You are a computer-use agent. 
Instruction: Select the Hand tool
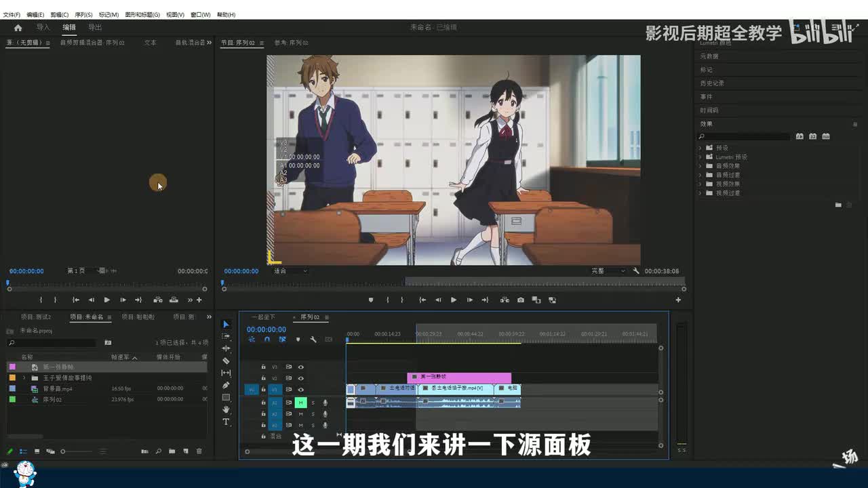coord(226,409)
